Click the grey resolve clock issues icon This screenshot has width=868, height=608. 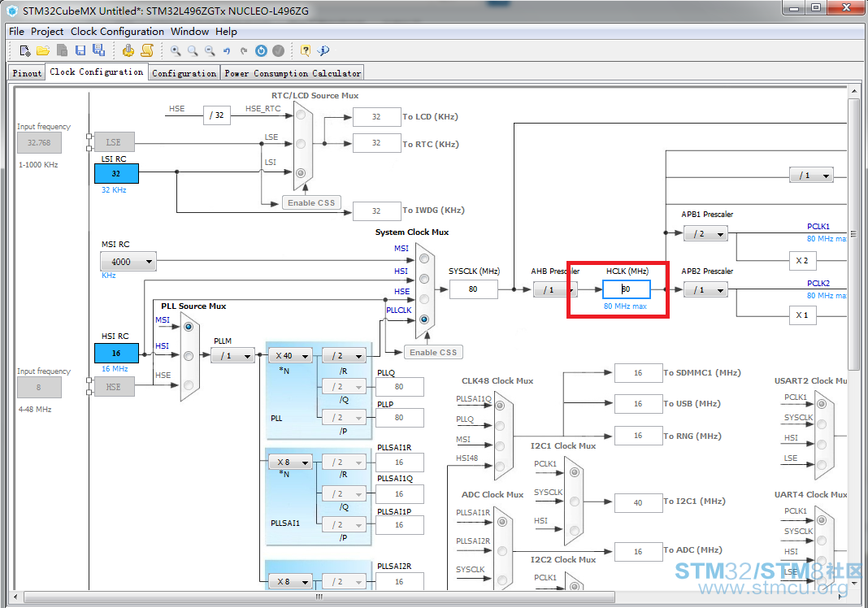279,51
